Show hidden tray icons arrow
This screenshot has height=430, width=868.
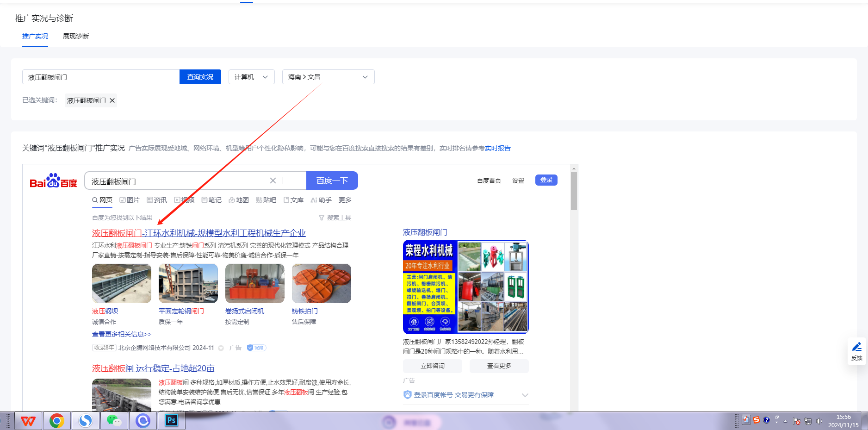tap(785, 421)
